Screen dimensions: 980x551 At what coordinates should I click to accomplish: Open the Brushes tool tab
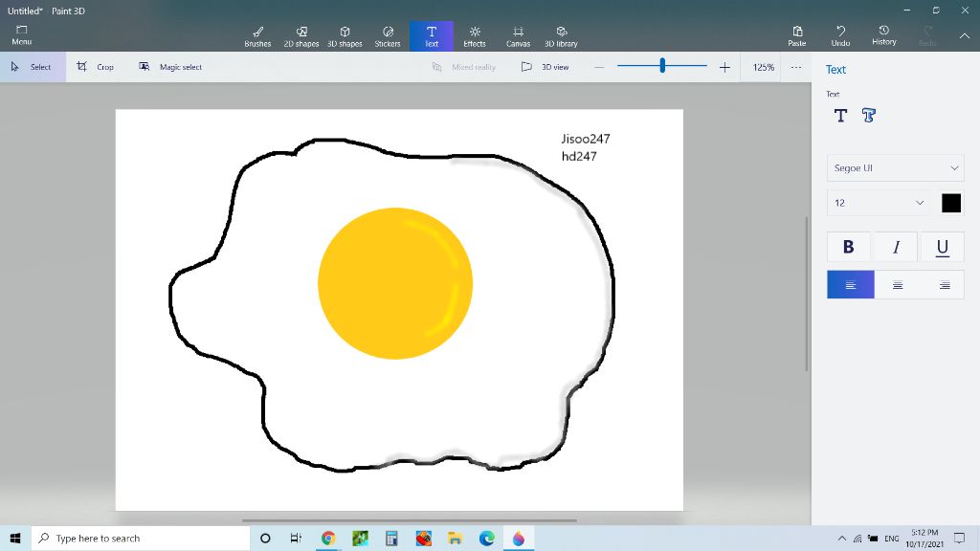[257, 36]
